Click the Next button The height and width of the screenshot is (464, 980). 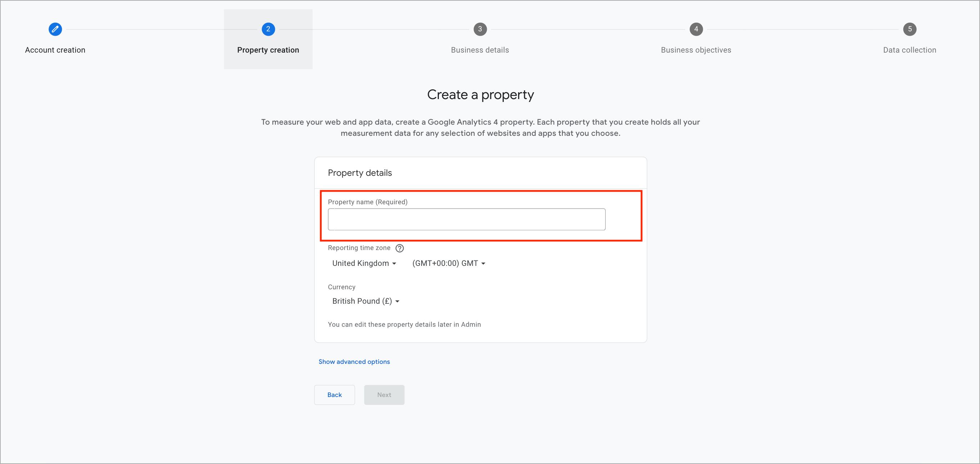tap(384, 395)
